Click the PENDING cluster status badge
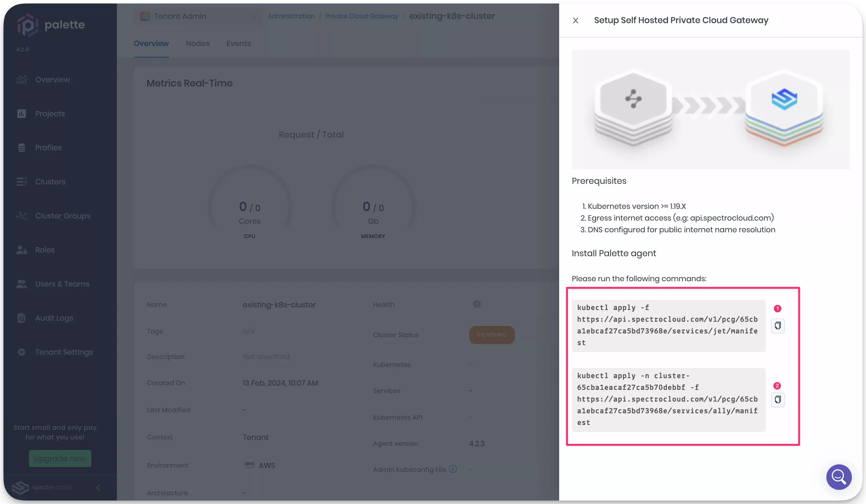Viewport: 866px width, 504px height. tap(491, 335)
